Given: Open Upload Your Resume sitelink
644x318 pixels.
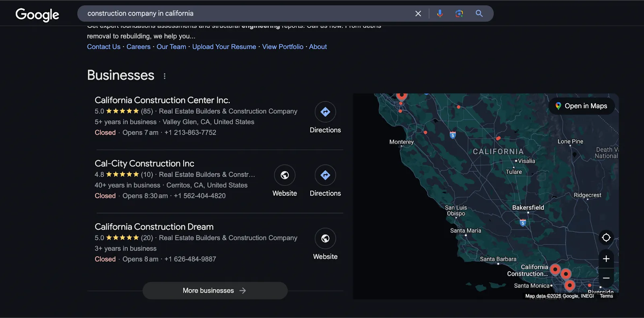Looking at the screenshot, I should click(x=224, y=47).
